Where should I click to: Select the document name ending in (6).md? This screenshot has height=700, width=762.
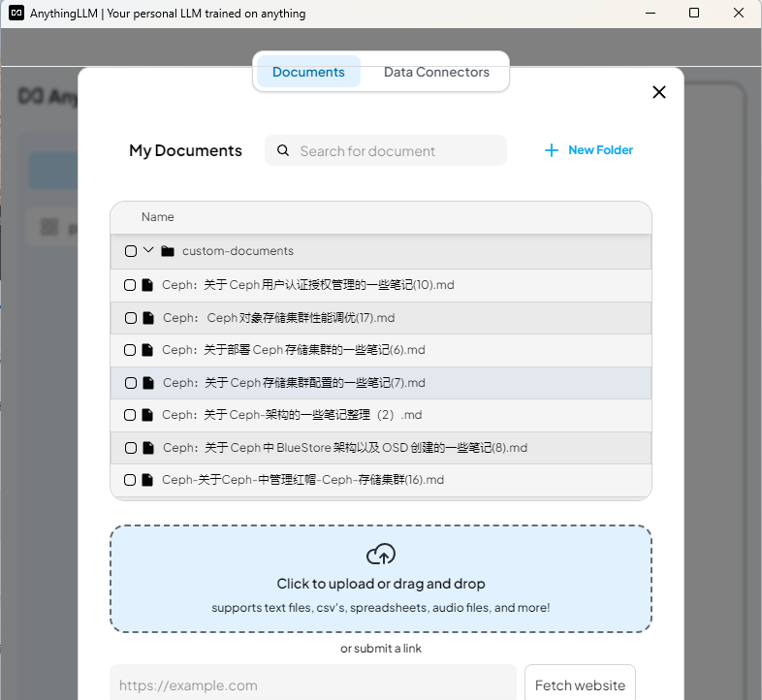pos(294,350)
